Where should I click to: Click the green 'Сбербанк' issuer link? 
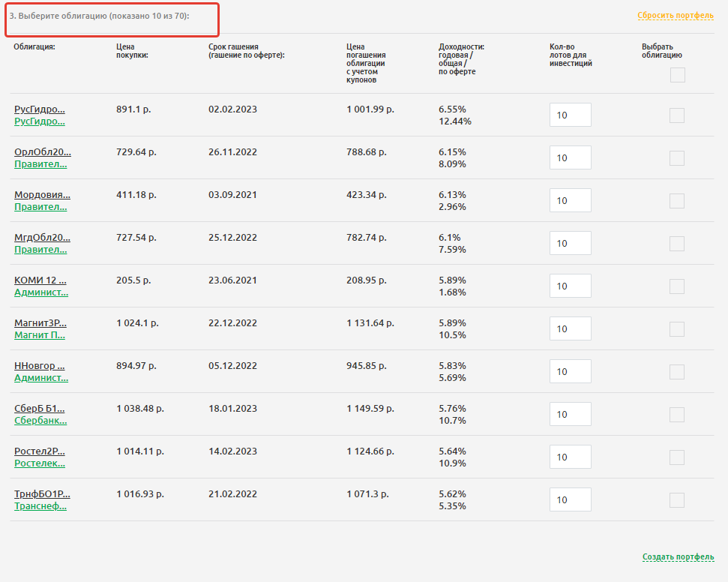tap(40, 421)
